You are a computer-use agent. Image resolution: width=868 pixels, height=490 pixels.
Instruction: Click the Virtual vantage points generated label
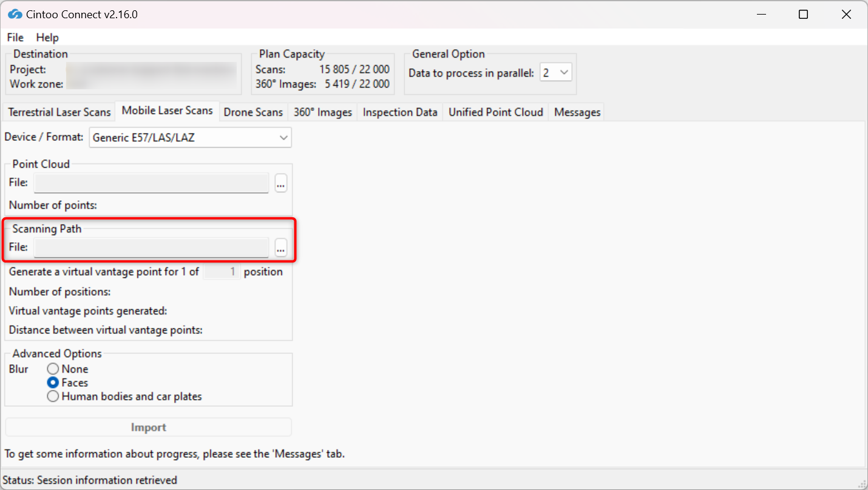tap(87, 311)
